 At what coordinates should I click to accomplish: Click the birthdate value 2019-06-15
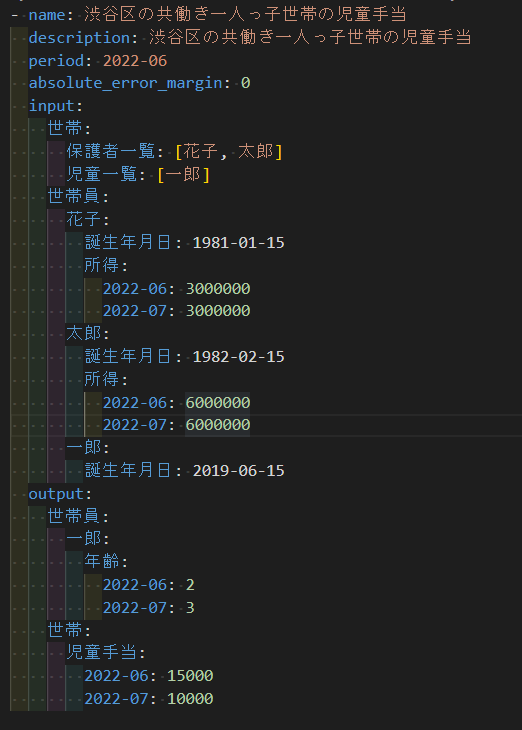tap(238, 471)
